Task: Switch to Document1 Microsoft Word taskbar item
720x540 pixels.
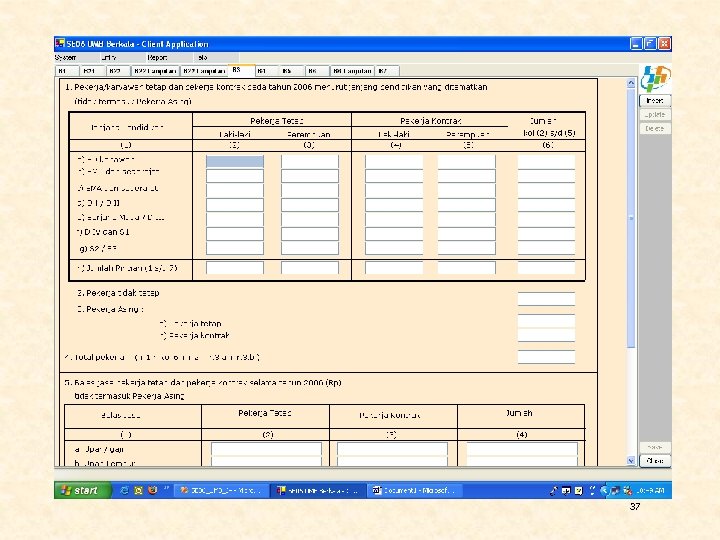Action: [x=415, y=490]
